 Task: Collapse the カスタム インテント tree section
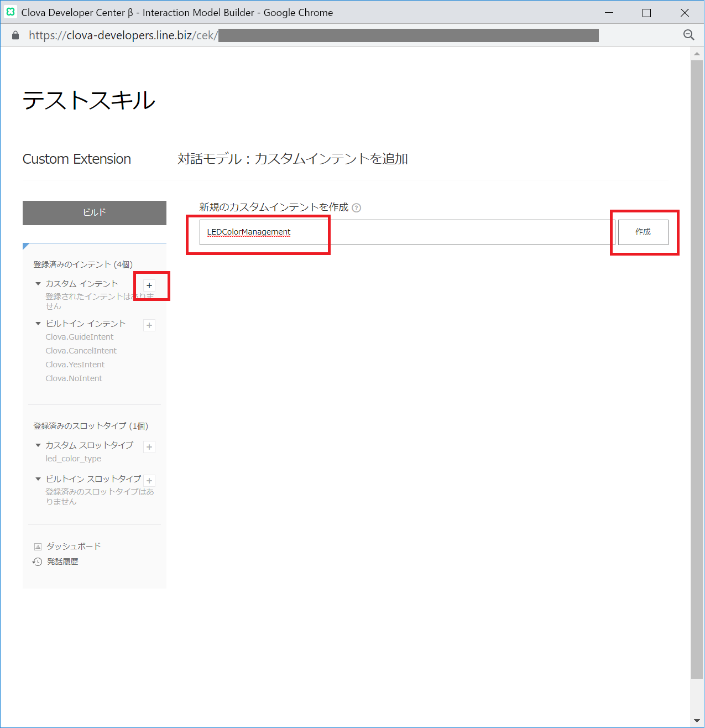pos(38,284)
